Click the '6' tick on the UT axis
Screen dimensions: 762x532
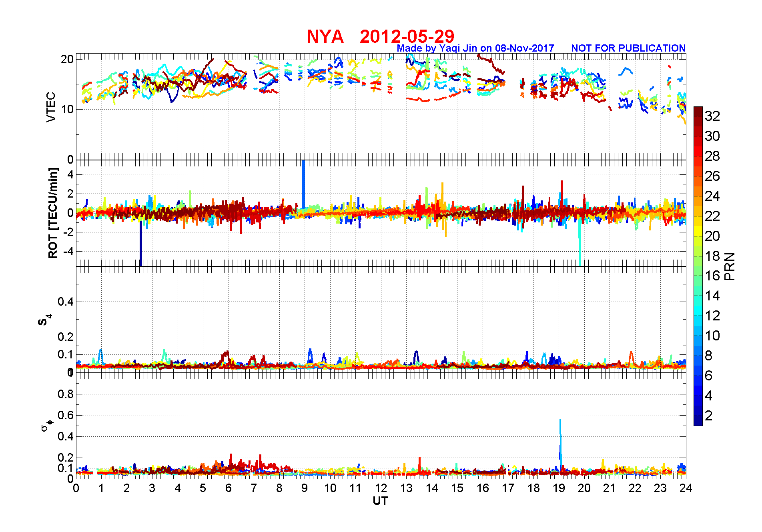[x=229, y=488]
